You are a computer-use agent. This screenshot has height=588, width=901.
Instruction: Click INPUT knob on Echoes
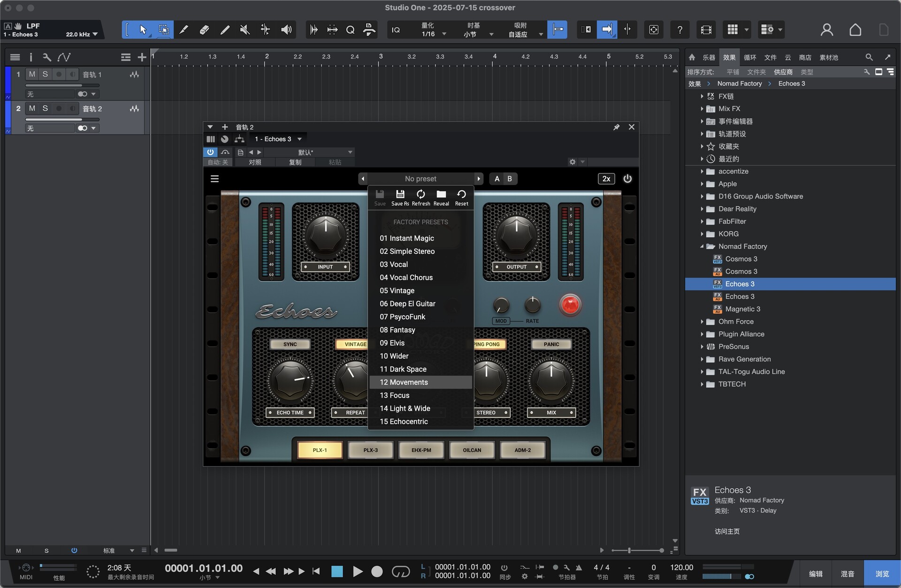point(326,234)
